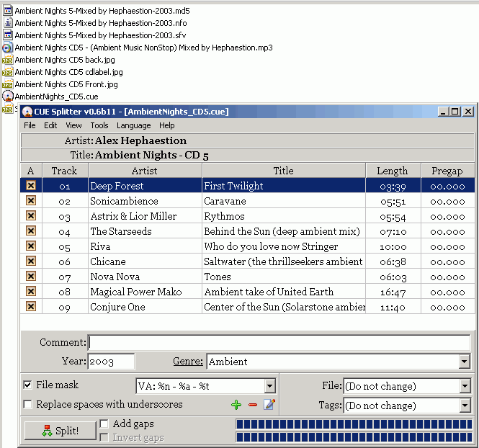Open the Edit menu
This screenshot has height=448, width=479.
(x=50, y=125)
